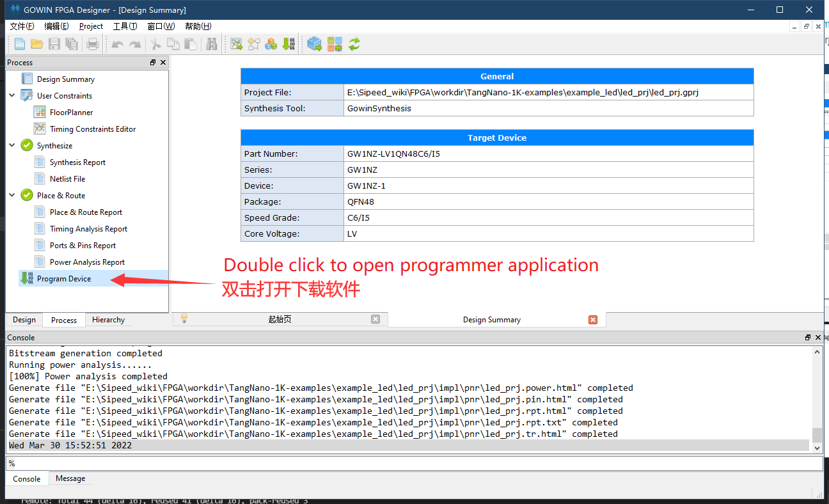Click the New file toolbar icon
Viewport: 829px width, 504px height.
coord(20,44)
